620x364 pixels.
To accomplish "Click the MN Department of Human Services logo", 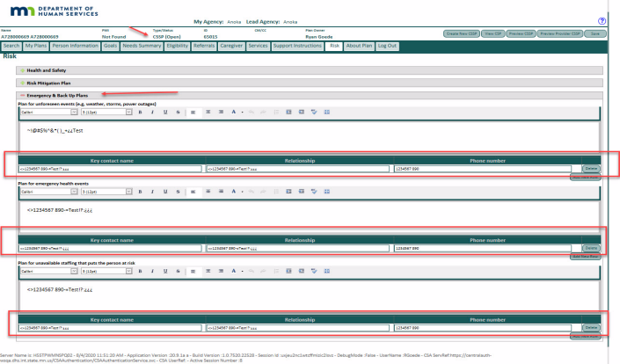I will [x=54, y=11].
